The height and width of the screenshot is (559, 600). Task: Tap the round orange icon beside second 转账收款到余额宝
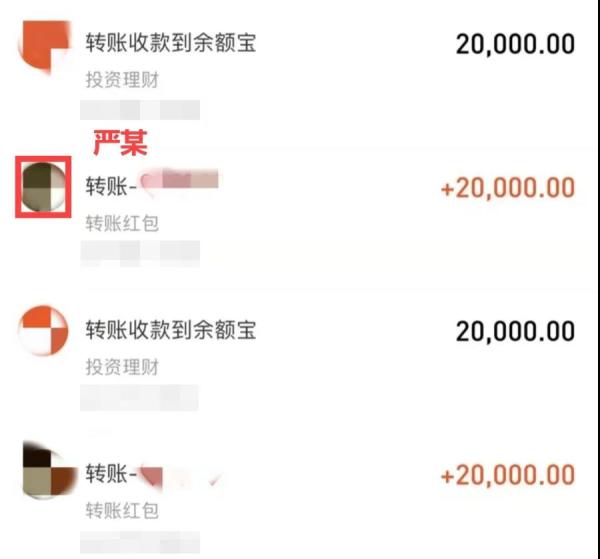[43, 331]
